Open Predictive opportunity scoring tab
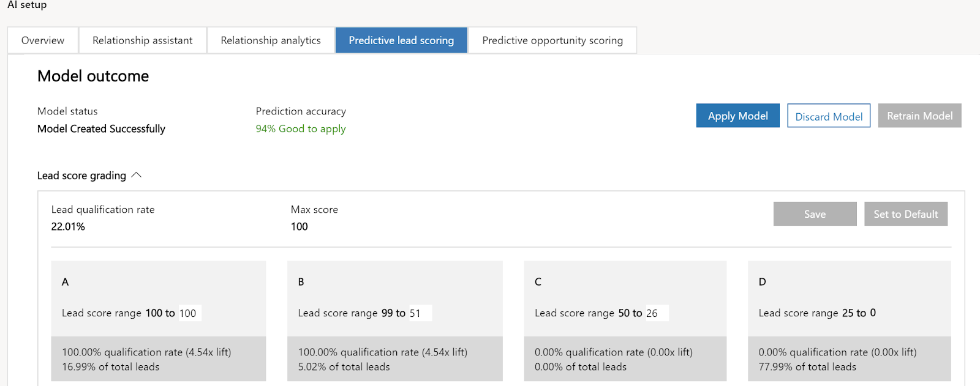This screenshot has height=386, width=980. pyautogui.click(x=552, y=40)
